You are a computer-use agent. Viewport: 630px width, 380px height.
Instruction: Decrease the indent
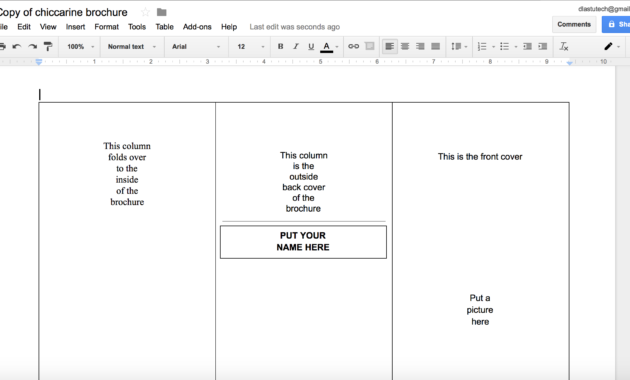click(x=528, y=47)
